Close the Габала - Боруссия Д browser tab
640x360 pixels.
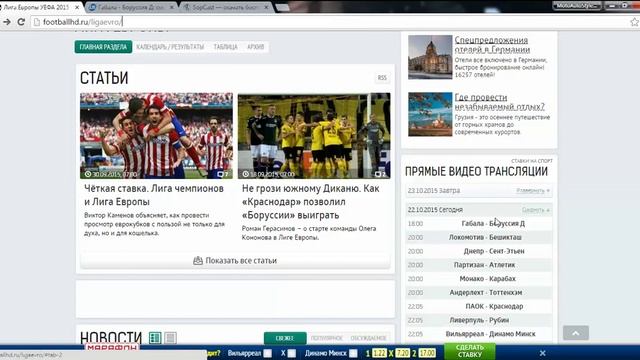point(171,7)
